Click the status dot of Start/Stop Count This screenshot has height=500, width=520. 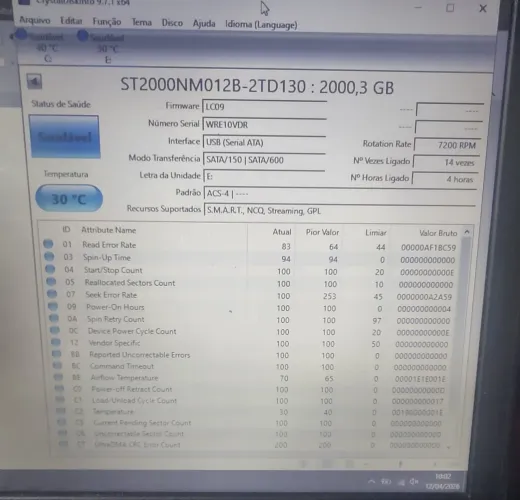(x=50, y=269)
